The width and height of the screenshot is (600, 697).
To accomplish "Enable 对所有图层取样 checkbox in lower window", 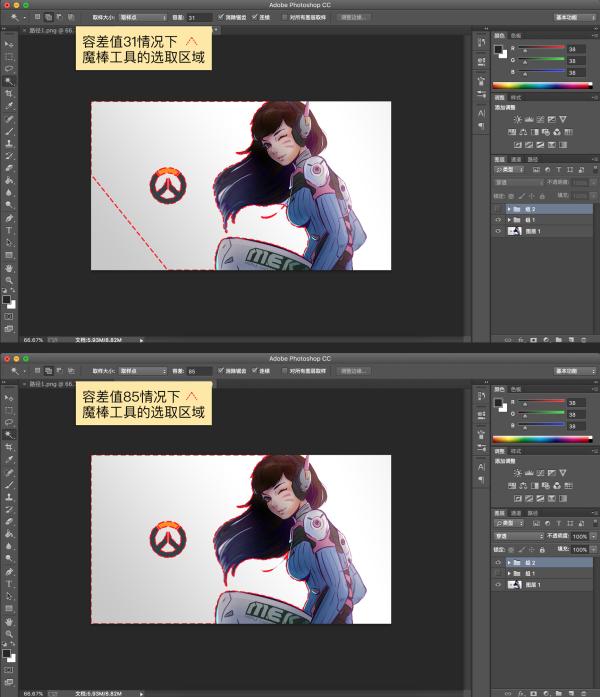I will point(285,371).
